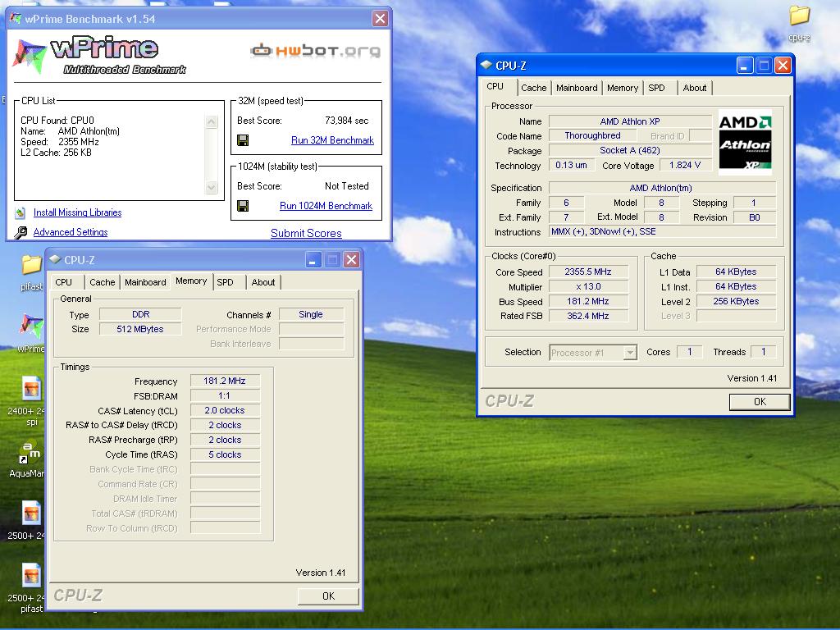The width and height of the screenshot is (840, 630).
Task: Switch to CPU tab in CPU-Z memory window
Action: coord(63,282)
